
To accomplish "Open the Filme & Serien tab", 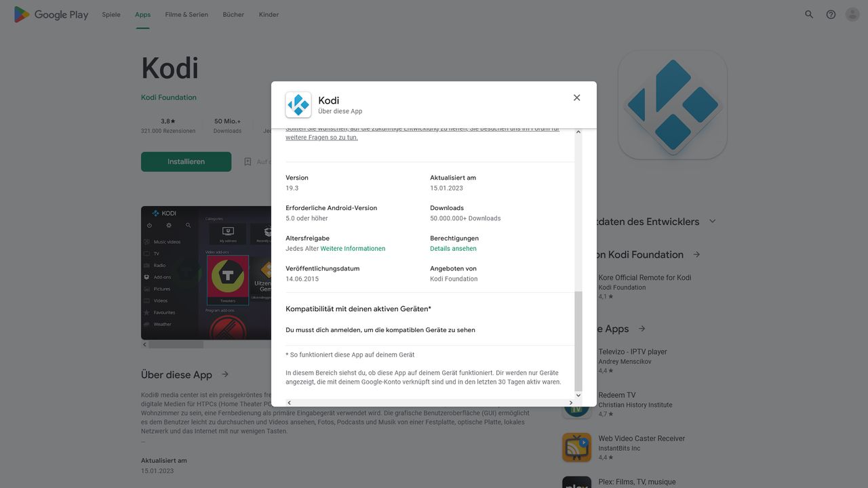I will point(186,14).
